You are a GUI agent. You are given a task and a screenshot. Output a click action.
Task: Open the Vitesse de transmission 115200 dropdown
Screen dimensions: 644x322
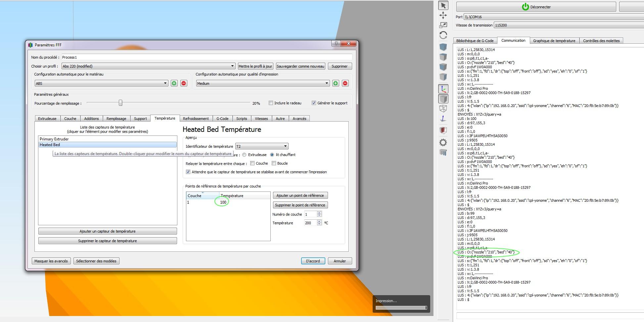[x=569, y=25]
